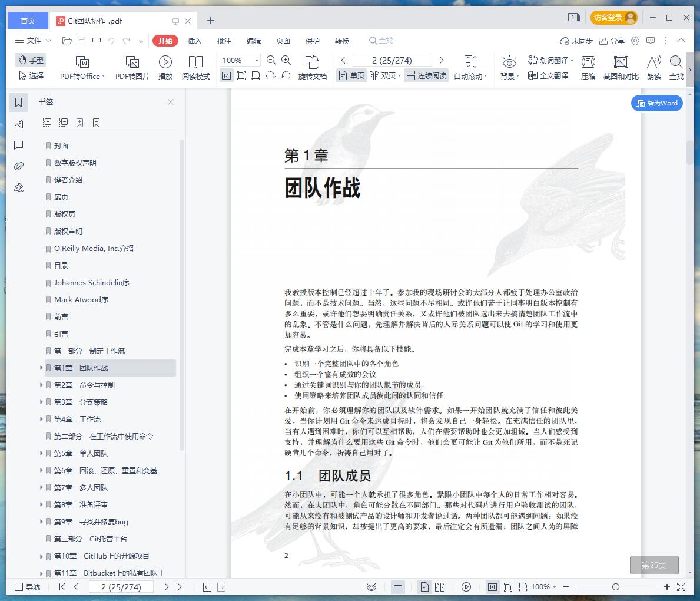The image size is (700, 601).
Task: Open the 目录 bookmark
Action: [61, 265]
